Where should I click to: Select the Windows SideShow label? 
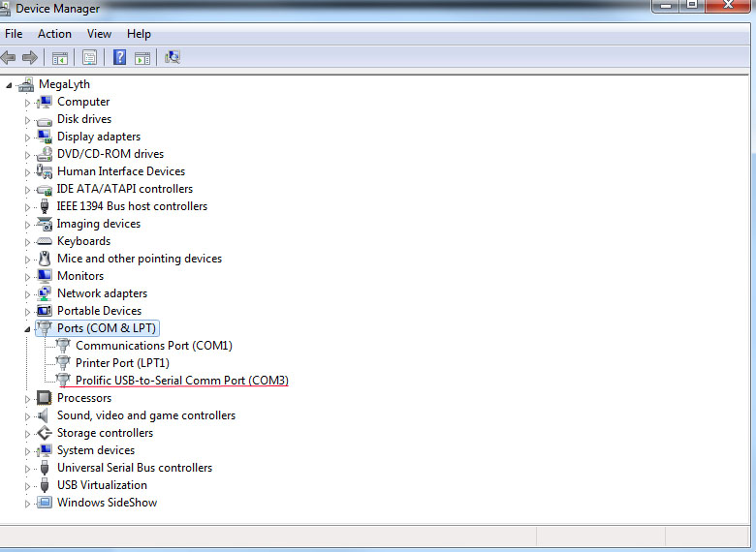(107, 503)
